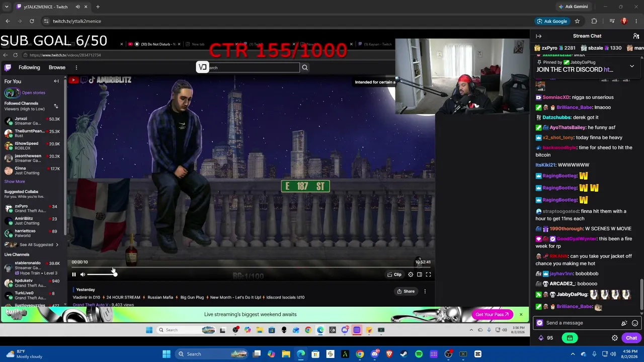
Task: Open the Twitch top nav more menu
Action: 76,67
